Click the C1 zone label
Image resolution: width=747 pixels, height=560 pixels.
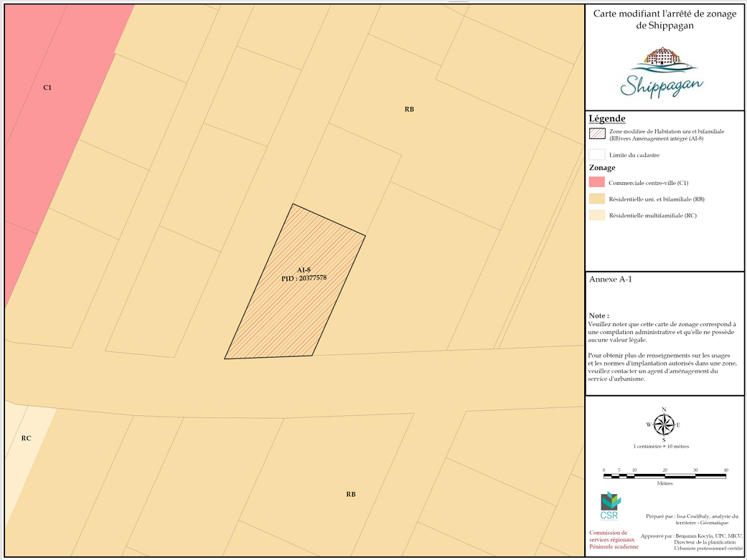pyautogui.click(x=47, y=87)
